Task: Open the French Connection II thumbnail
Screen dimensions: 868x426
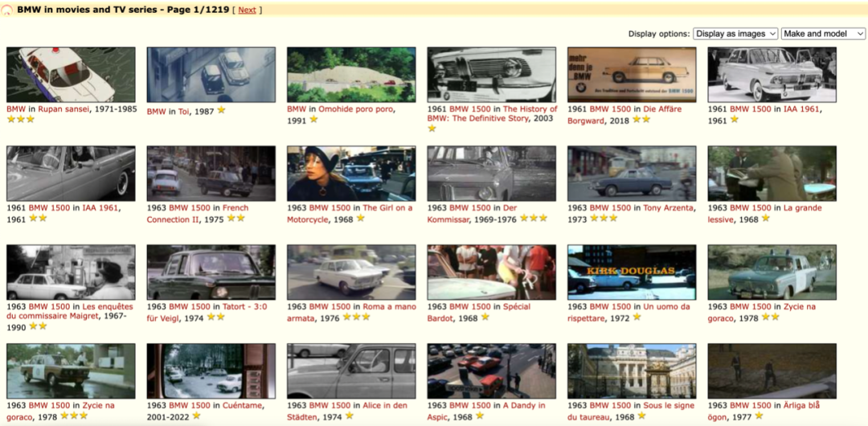Action: click(211, 174)
